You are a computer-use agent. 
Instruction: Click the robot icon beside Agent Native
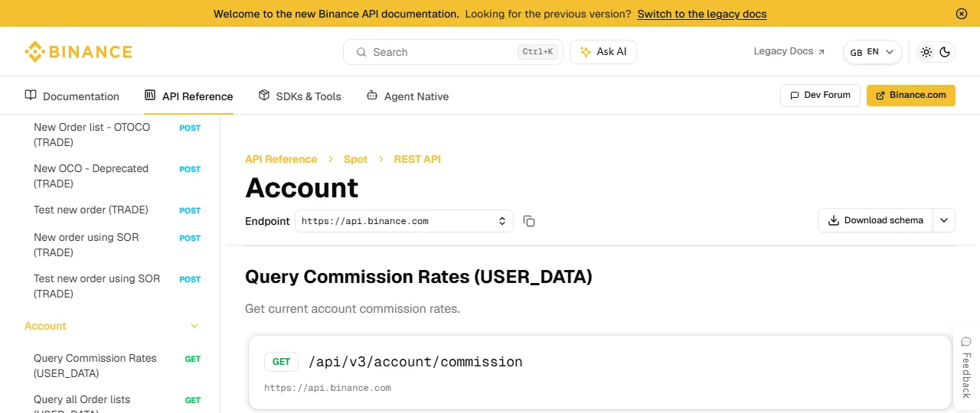(x=372, y=96)
